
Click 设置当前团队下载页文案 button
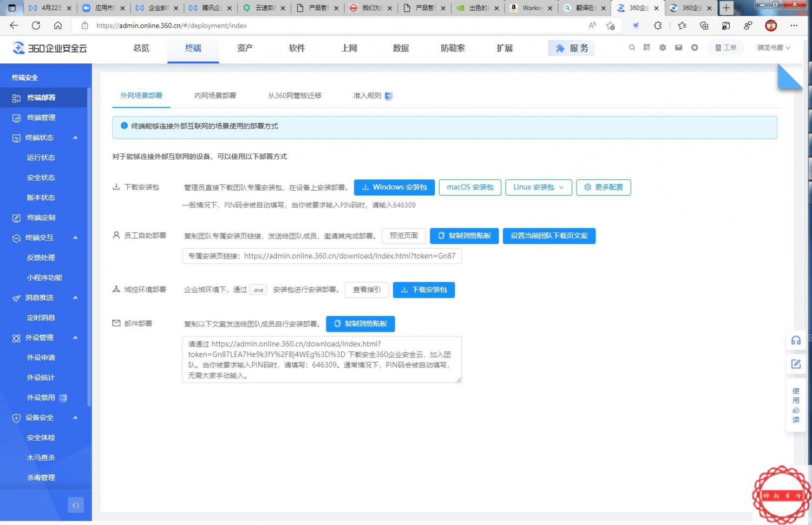(549, 236)
